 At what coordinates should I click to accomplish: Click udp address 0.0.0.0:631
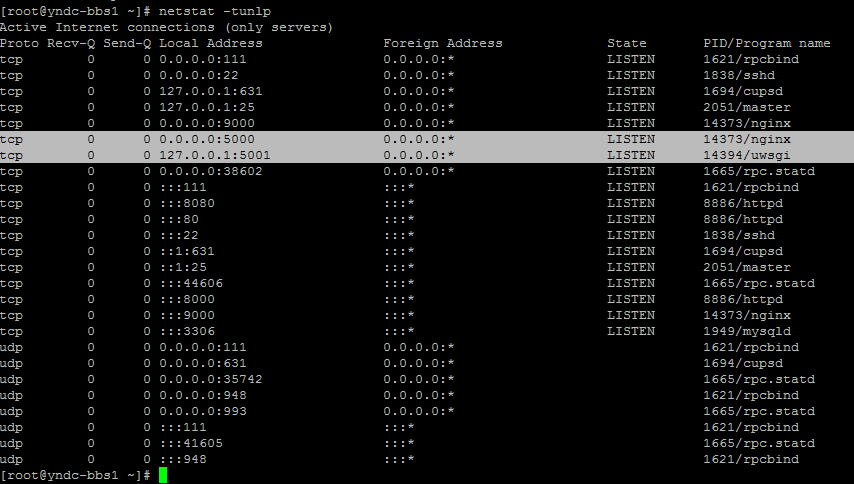(203, 363)
